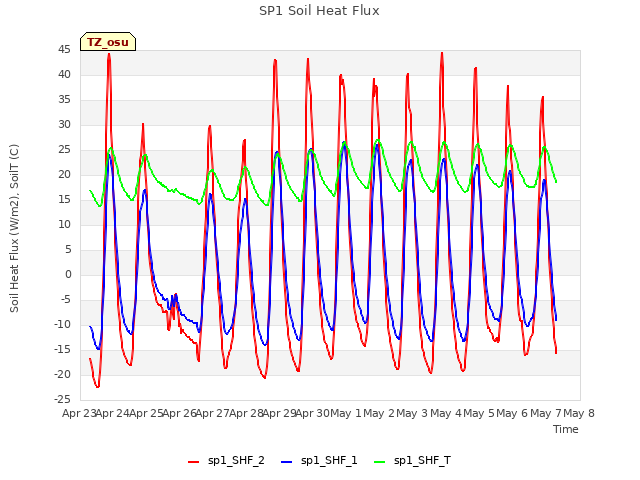Click the Soil Heat Flux y-axis label
Screen dimensions: 640x480
click(x=14, y=228)
